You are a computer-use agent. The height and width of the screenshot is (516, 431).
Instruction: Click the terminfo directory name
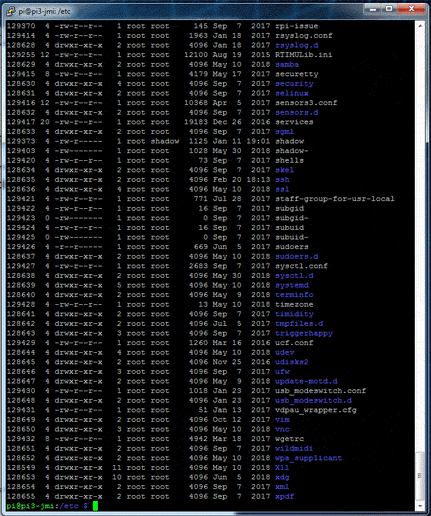pos(294,295)
